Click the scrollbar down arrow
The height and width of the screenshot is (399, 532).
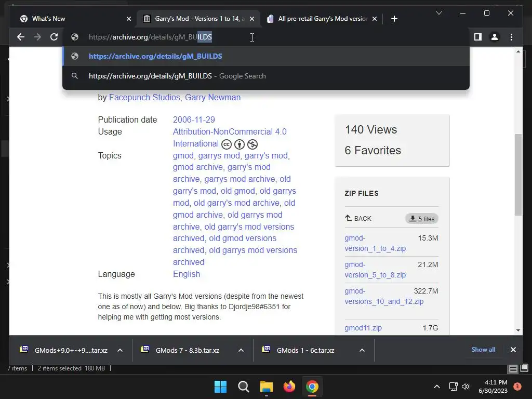(x=518, y=330)
